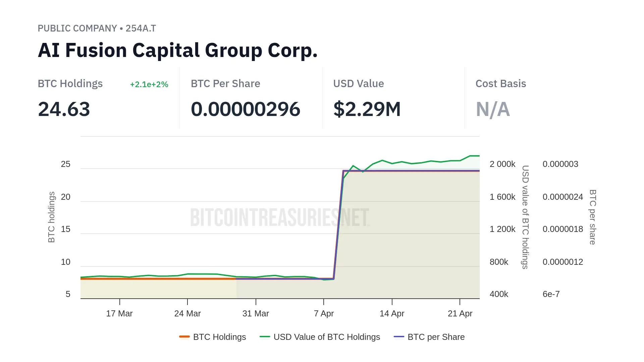Toggle USD Value of BTC Holdings legend
This screenshot has height=362, width=644.
tap(326, 337)
